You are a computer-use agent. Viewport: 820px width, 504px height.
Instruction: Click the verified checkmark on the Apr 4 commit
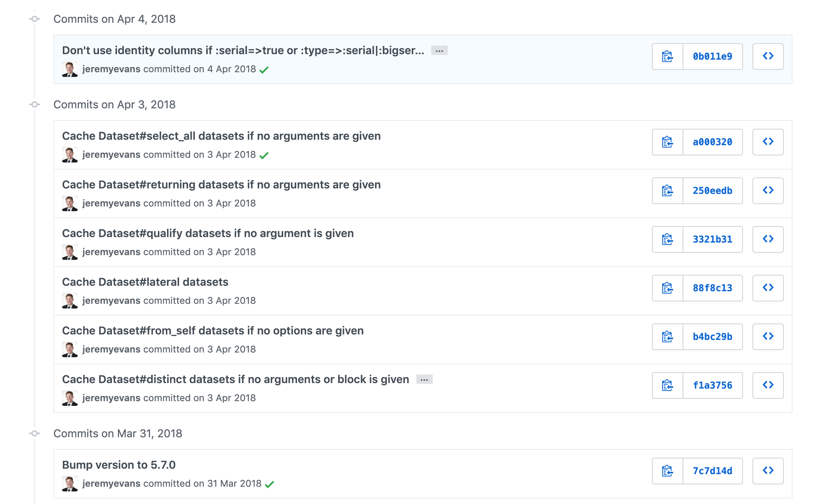[264, 69]
